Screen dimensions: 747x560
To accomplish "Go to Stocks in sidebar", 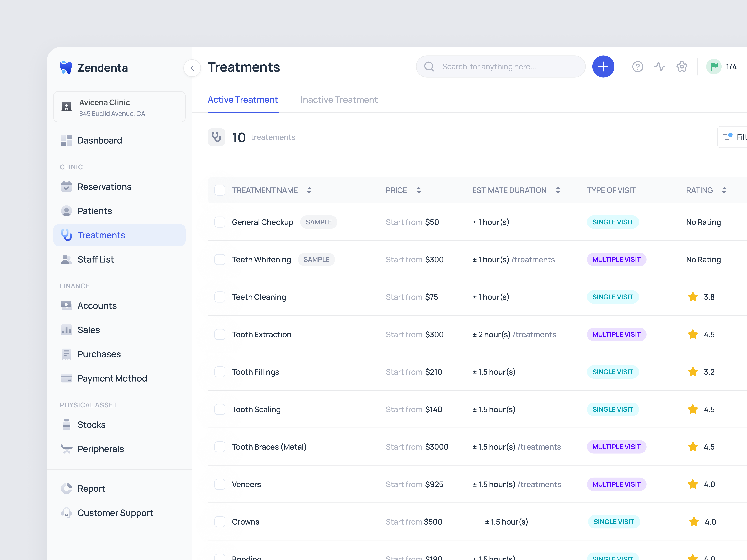I will click(x=91, y=425).
